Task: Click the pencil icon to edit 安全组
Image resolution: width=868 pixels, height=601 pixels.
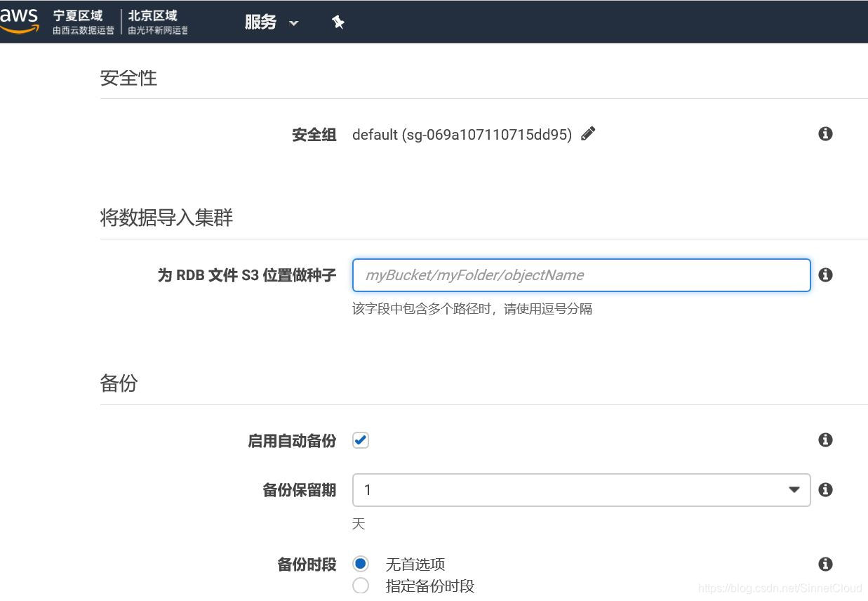Action: coord(588,133)
